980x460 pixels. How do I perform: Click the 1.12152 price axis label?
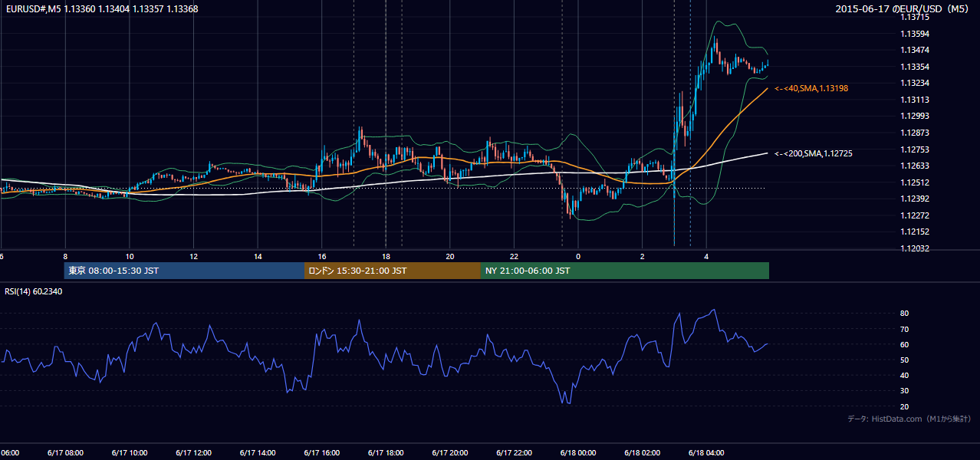tap(915, 232)
